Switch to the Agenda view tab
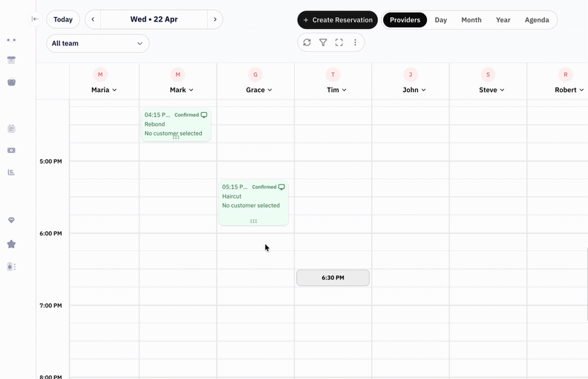 [x=537, y=20]
